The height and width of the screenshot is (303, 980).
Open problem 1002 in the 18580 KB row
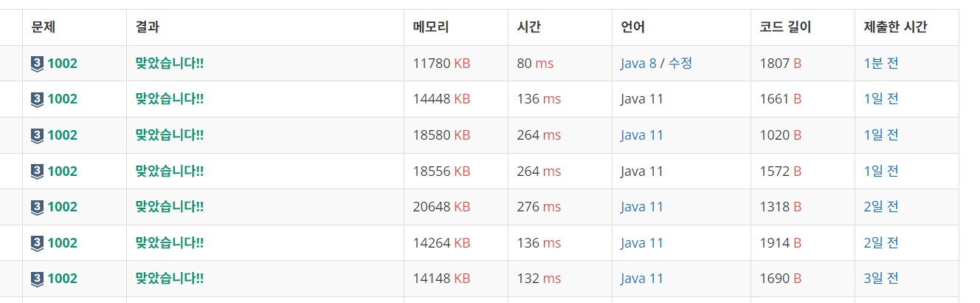[x=62, y=135]
